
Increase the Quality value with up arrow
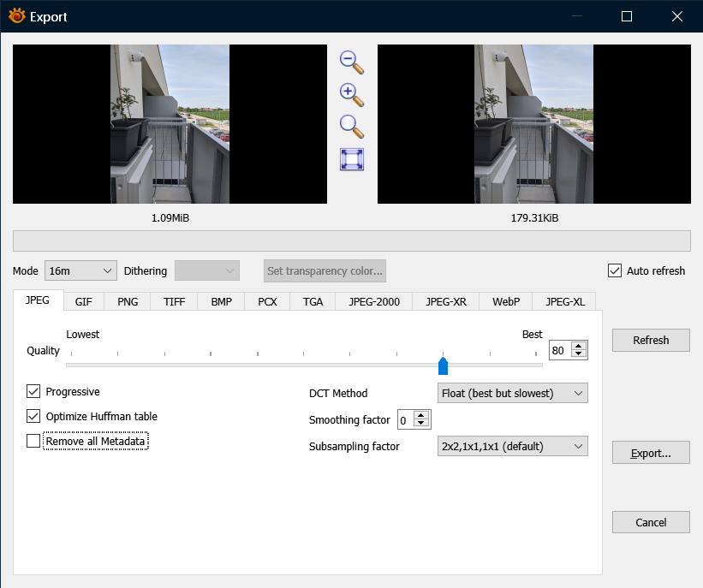tap(580, 346)
